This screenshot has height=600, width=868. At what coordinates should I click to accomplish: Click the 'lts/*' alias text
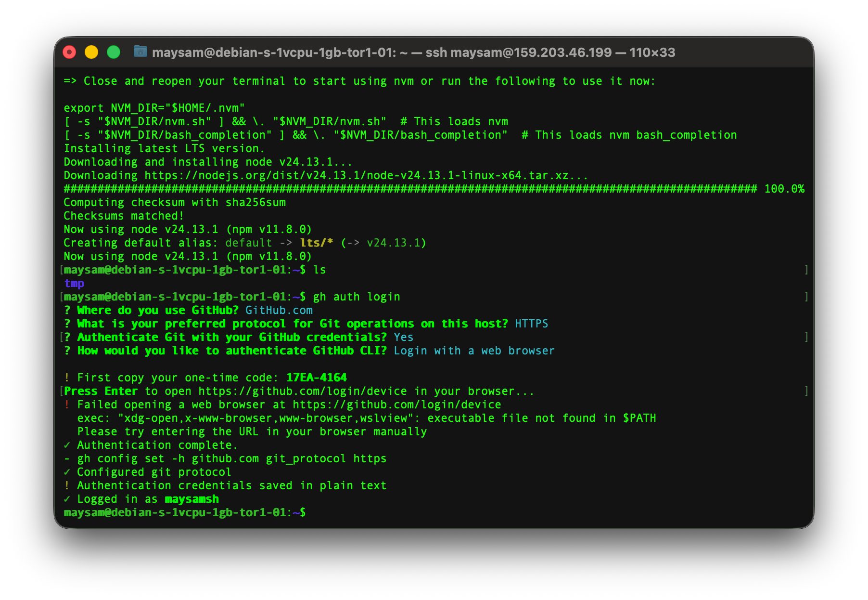click(317, 243)
